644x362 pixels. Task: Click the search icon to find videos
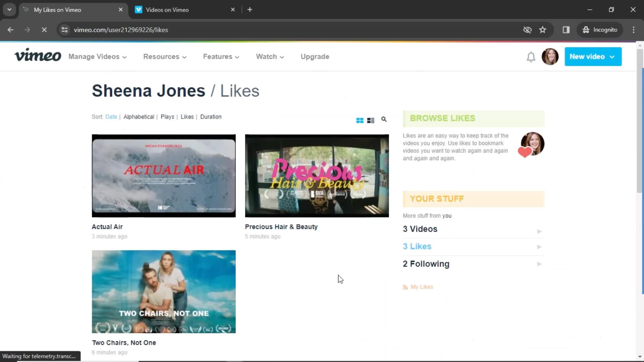(x=383, y=119)
